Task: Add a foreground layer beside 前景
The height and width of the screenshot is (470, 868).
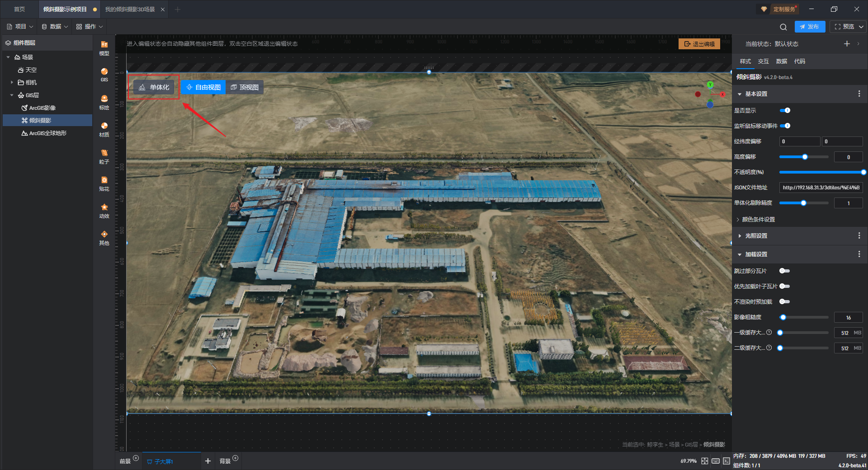Action: (136, 458)
